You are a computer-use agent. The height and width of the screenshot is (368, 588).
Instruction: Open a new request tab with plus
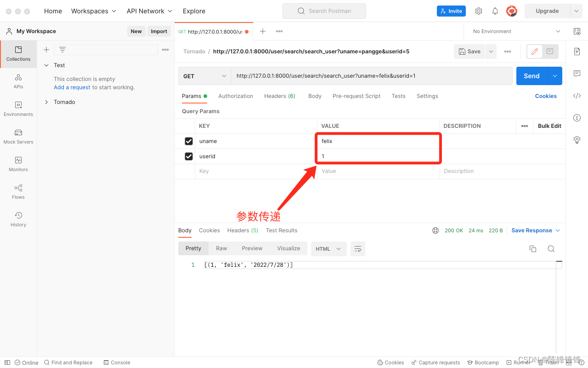[x=263, y=31]
